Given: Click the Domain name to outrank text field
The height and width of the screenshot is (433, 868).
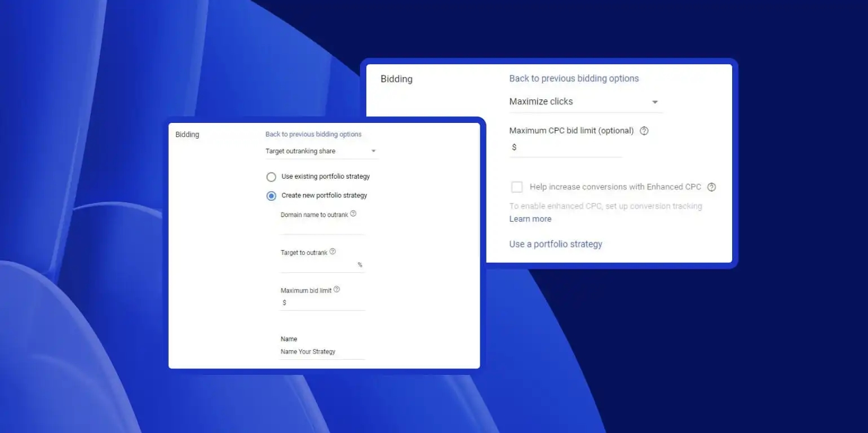Looking at the screenshot, I should (x=322, y=227).
